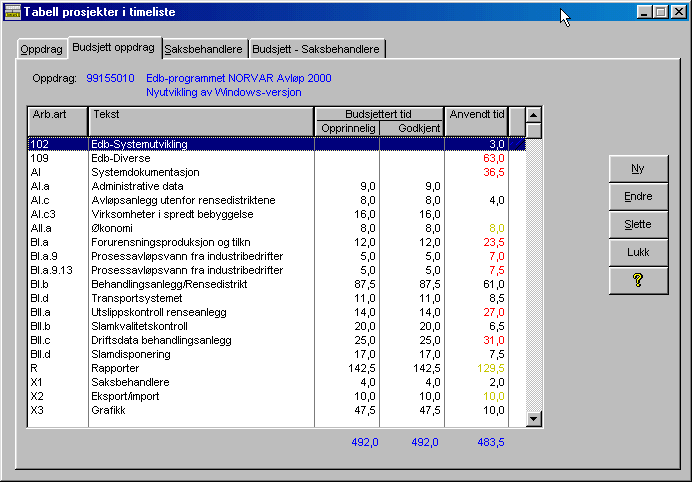Close the Tabell prosjekter i timeliste window

(678, 11)
